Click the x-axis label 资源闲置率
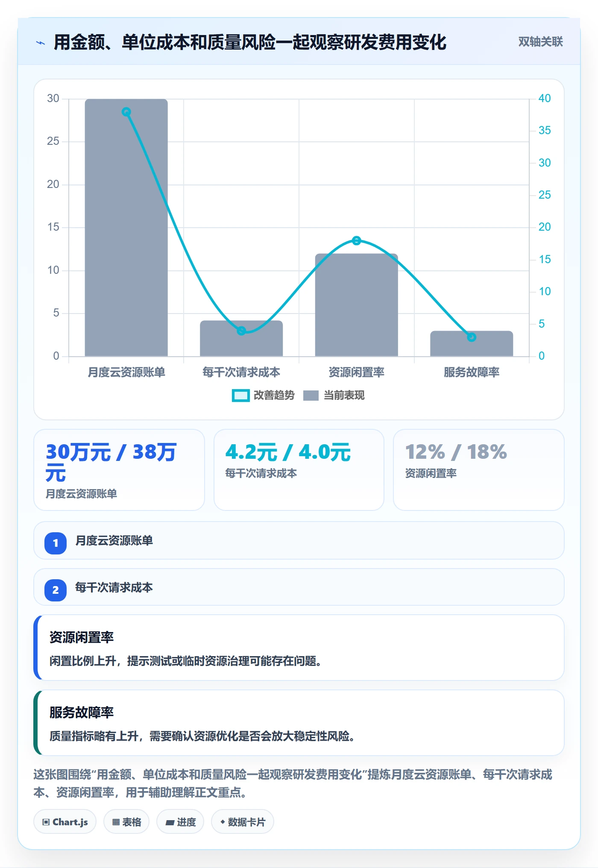Viewport: 598px width, 868px height. (356, 372)
